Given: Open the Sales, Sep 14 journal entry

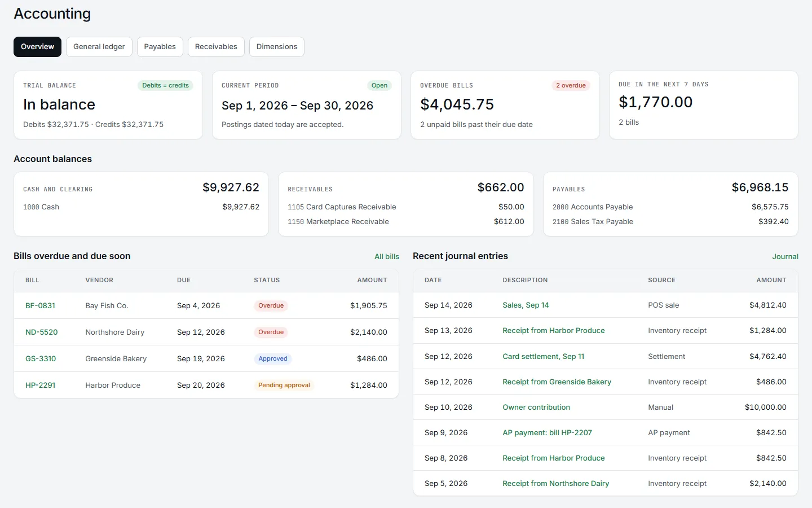Looking at the screenshot, I should point(526,305).
